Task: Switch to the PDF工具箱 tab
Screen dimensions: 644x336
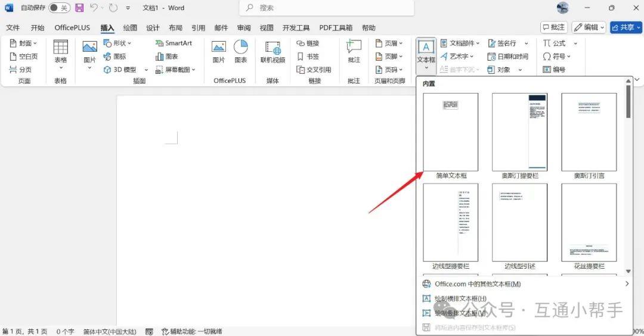Action: (x=336, y=27)
